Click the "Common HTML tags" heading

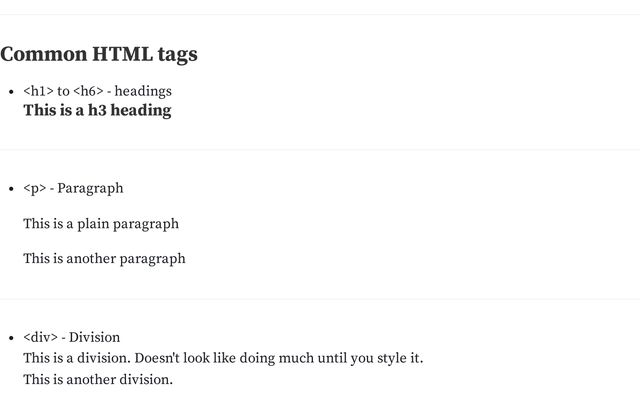tap(99, 54)
